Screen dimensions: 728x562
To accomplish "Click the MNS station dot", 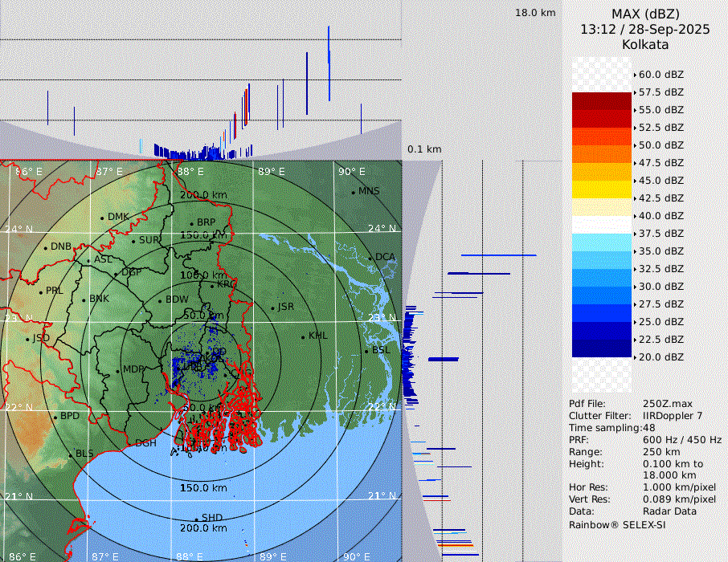I will (353, 192).
